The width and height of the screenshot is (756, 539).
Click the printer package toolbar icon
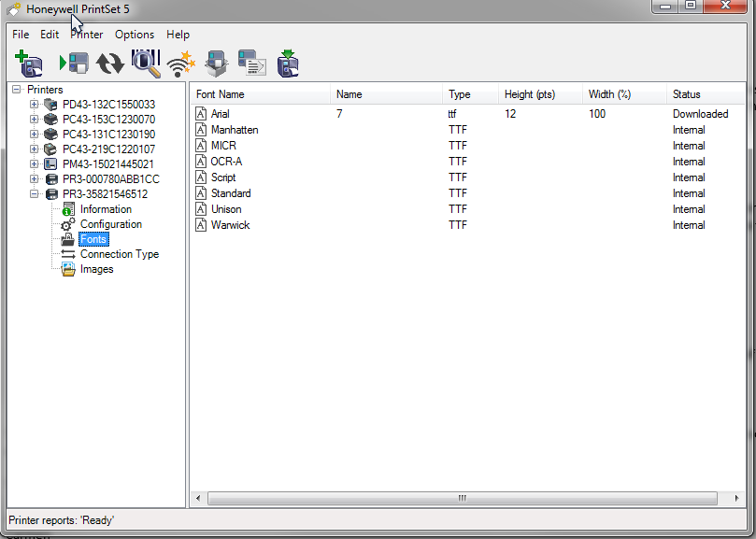[x=217, y=64]
